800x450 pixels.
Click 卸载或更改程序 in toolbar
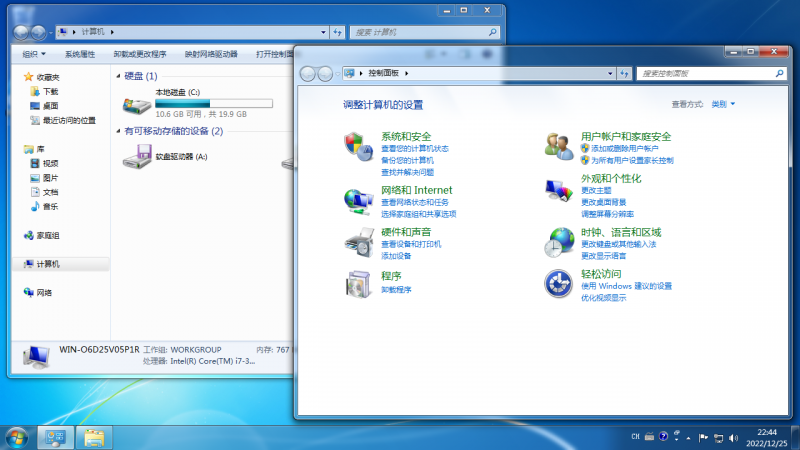click(x=140, y=54)
